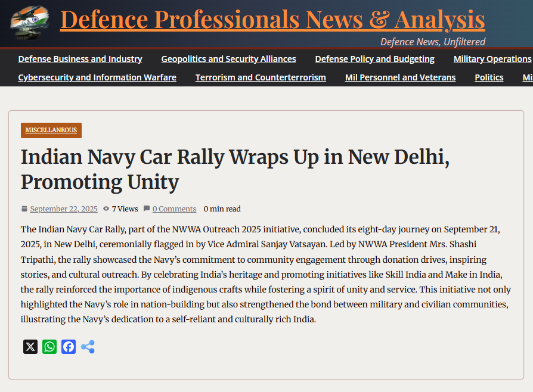This screenshot has height=392, width=533.
Task: Click the '0 min read' text
Action: point(222,209)
